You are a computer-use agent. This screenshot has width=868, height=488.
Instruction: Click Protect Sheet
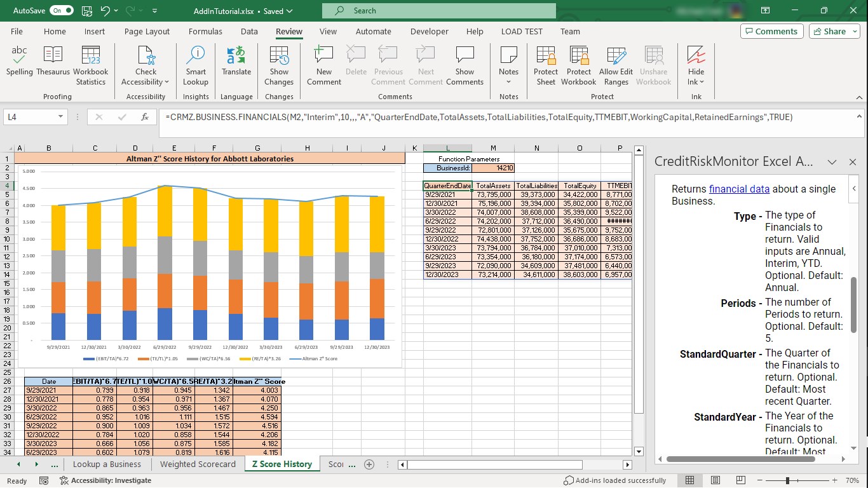pos(546,65)
